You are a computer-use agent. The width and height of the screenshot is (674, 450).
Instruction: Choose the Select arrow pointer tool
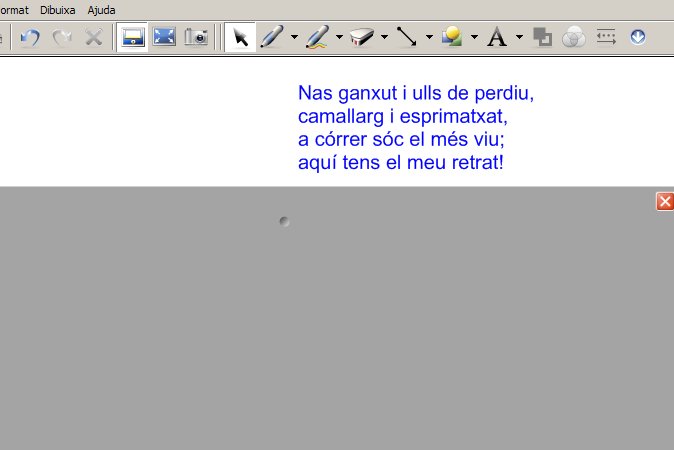pyautogui.click(x=241, y=37)
